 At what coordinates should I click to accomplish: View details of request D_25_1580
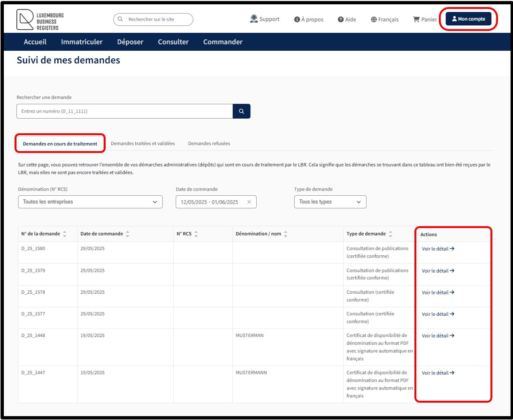pos(437,249)
